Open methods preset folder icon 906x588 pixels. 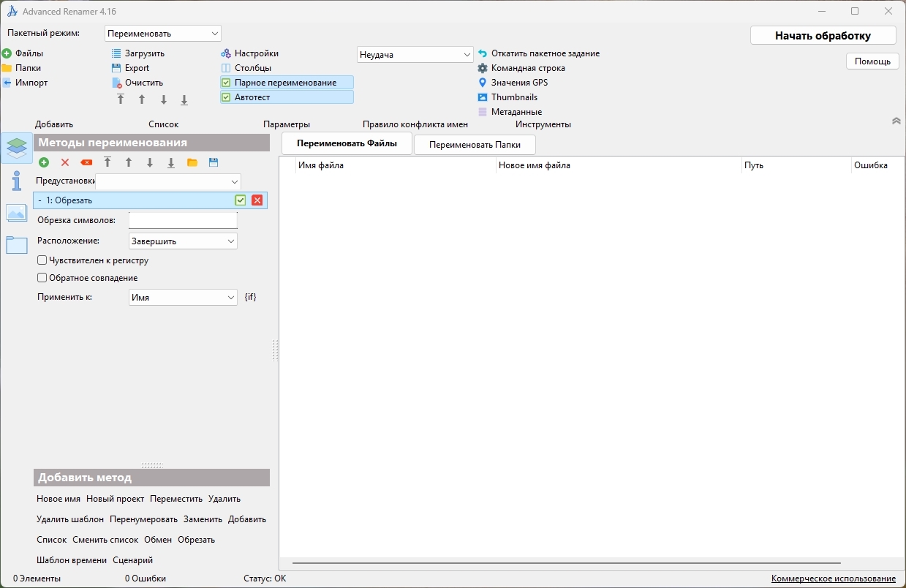[x=192, y=162]
